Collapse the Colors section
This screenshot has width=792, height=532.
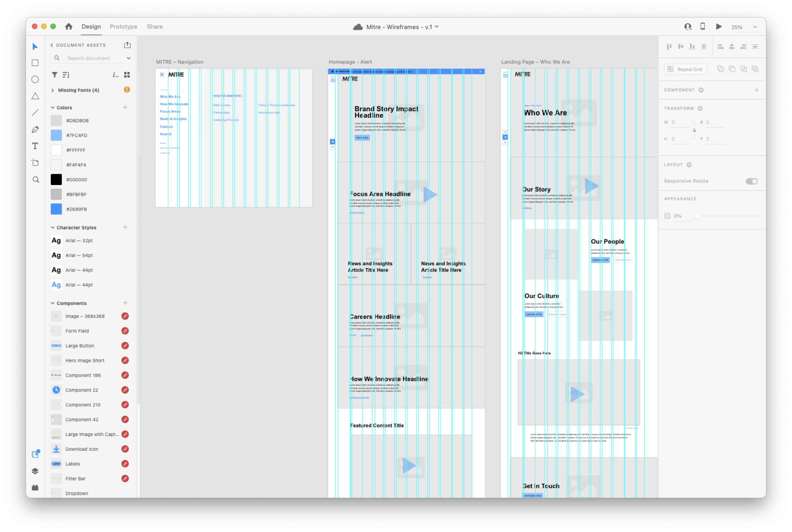click(53, 108)
